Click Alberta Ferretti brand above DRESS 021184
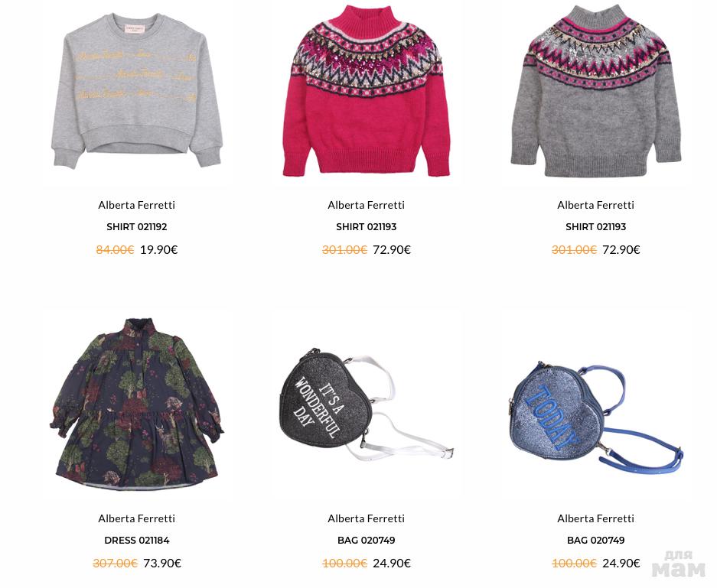This screenshot has height=588, width=717. click(137, 518)
